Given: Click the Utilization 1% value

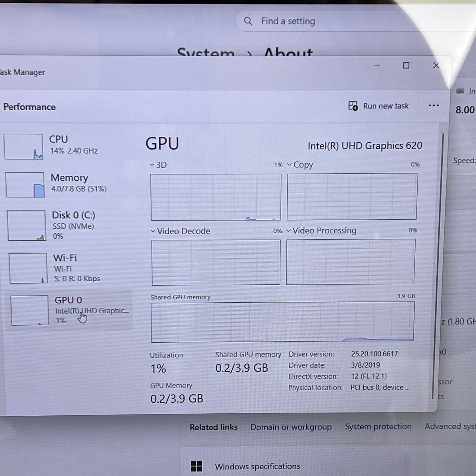Looking at the screenshot, I should click(x=158, y=369).
